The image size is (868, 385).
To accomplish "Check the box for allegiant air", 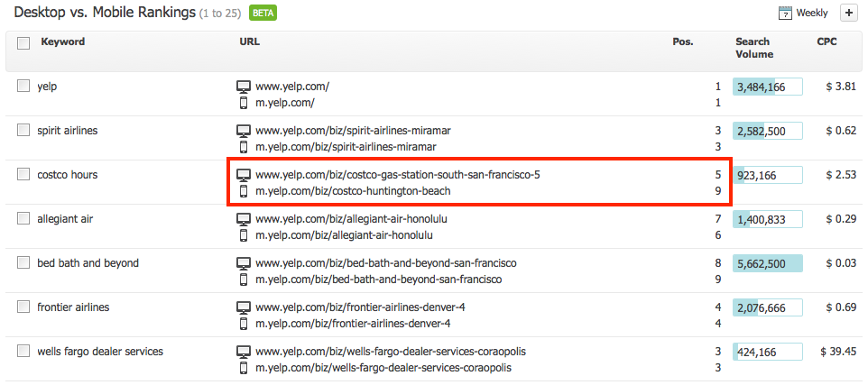I will coord(23,218).
